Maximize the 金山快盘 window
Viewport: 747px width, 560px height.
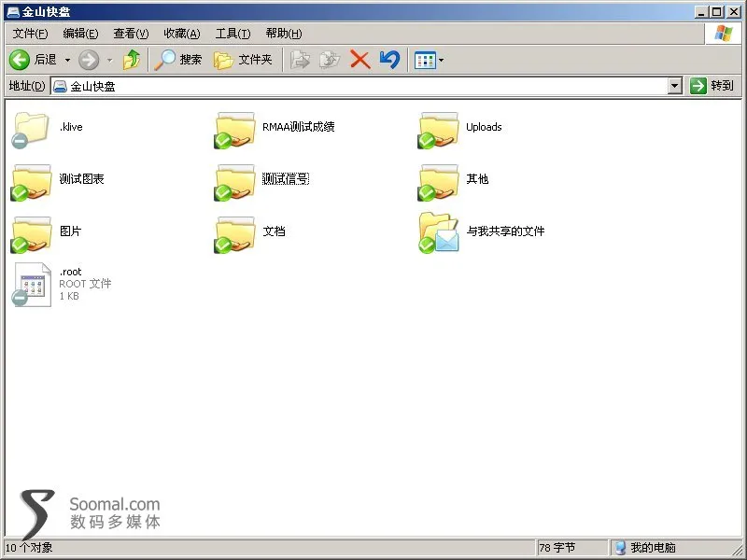tap(716, 12)
